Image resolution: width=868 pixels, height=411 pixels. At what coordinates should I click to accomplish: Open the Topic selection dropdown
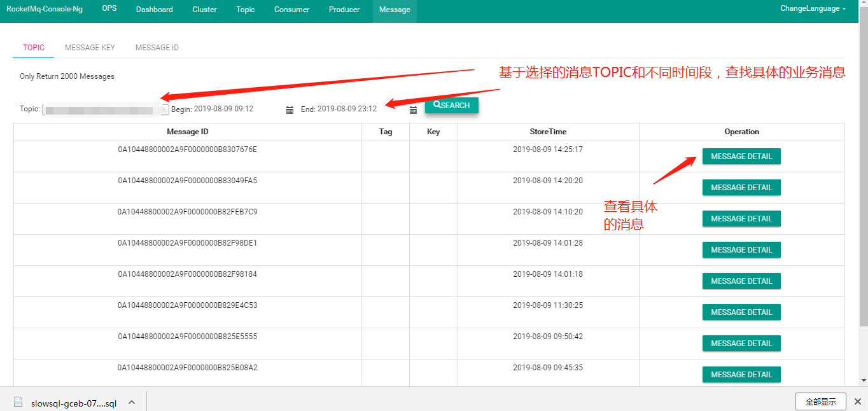(x=106, y=109)
